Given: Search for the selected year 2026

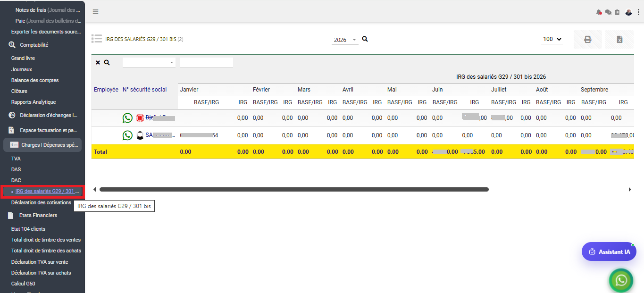Looking at the screenshot, I should (365, 39).
